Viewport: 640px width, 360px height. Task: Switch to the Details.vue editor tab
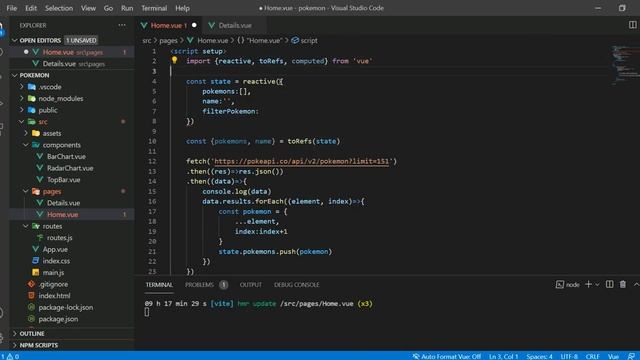pyautogui.click(x=235, y=25)
